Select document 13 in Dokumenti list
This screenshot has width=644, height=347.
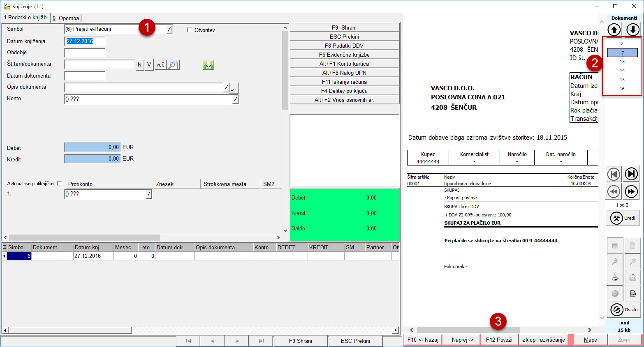(x=622, y=62)
